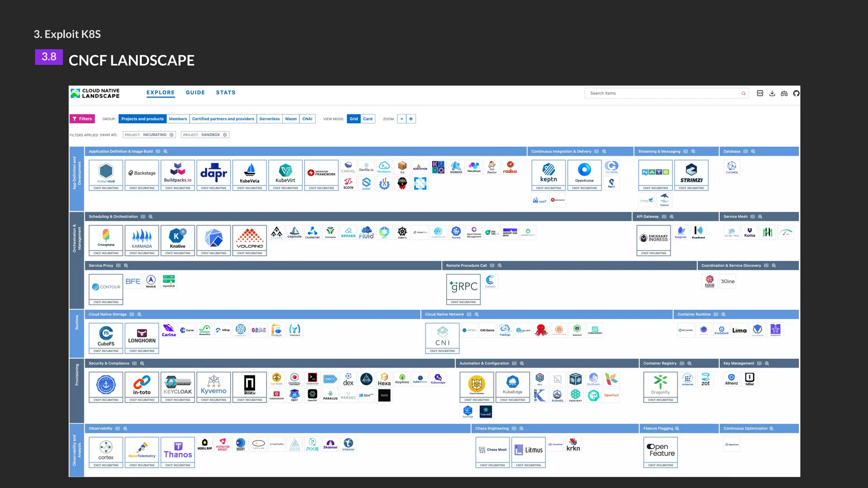Screen dimensions: 868x488
Task: Open the Keycloak project tile
Action: 178,385
